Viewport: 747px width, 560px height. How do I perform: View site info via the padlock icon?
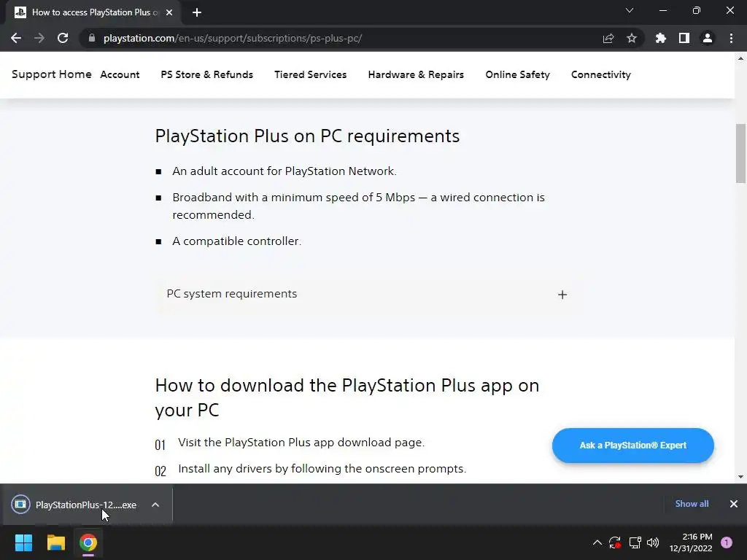pos(92,38)
